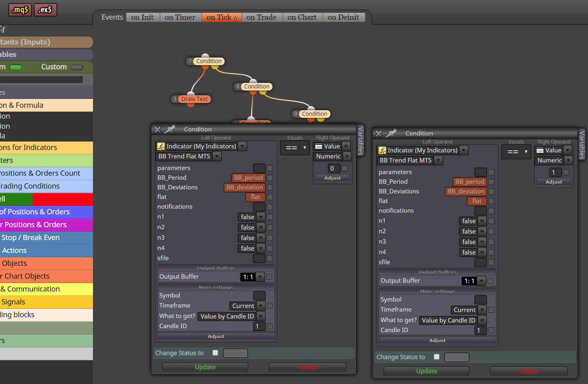Viewport: 588px width, 384px height.
Task: Toggle left panel BB_Period checkbox
Action: pyautogui.click(x=270, y=178)
